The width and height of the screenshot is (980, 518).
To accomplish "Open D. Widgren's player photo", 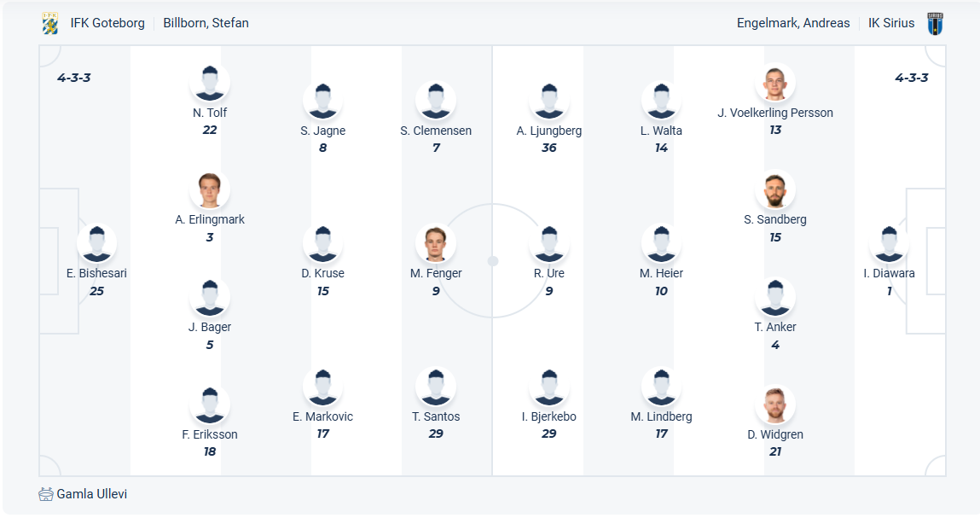I will 775,405.
